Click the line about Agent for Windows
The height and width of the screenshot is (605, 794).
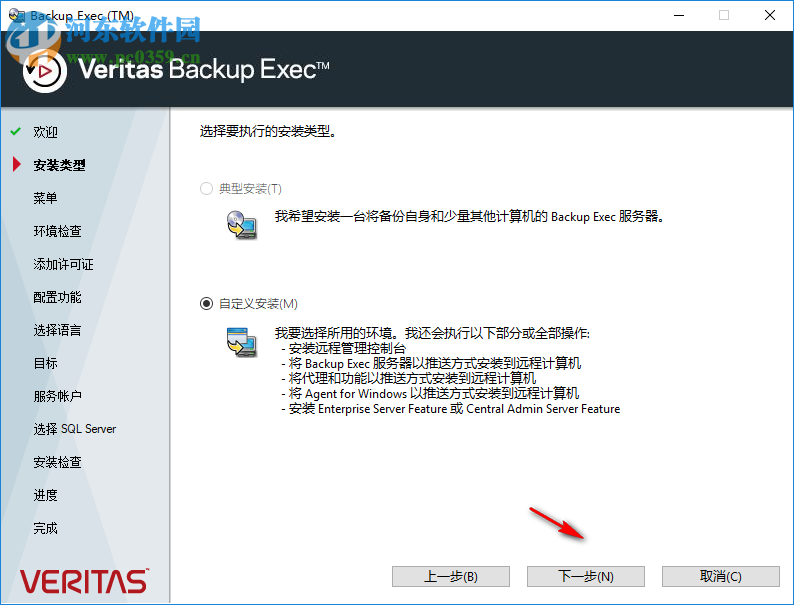[x=430, y=393]
